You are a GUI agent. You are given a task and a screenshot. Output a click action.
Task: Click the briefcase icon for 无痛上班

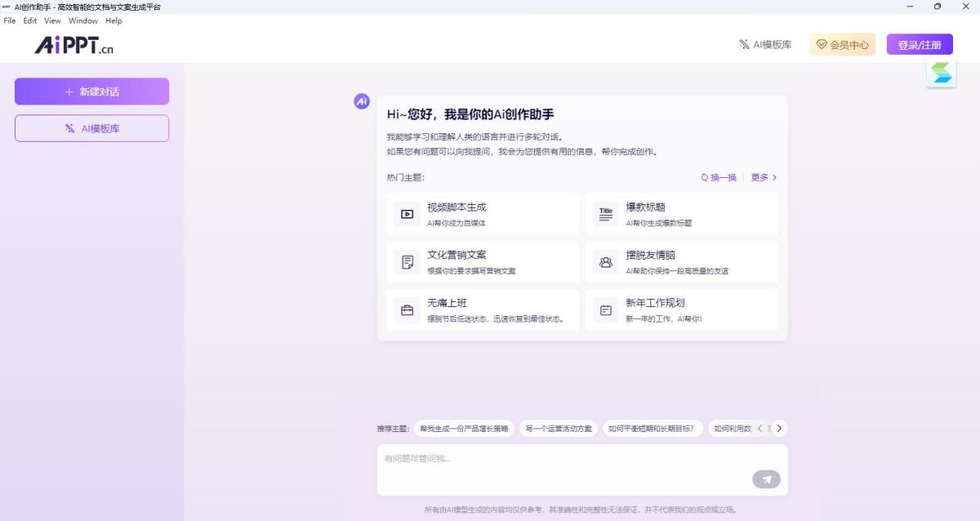coord(407,310)
